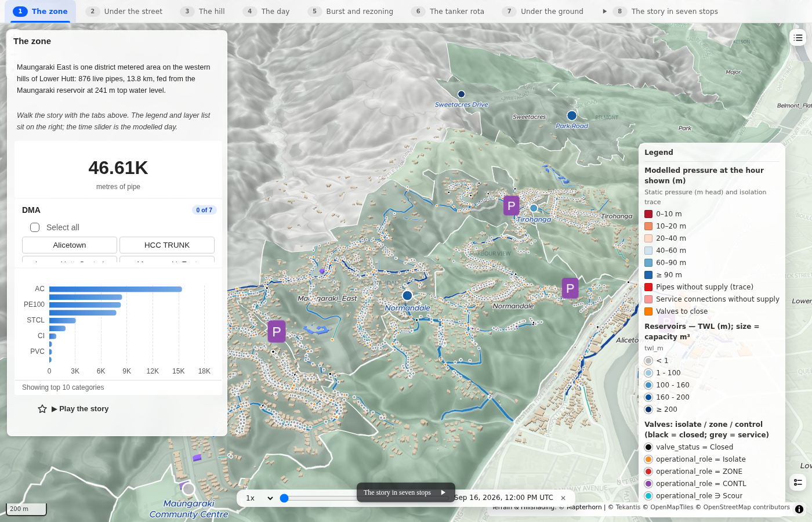812x522 pixels.
Task: Click the 46.61K metres of pipe value
Action: pyautogui.click(x=118, y=168)
